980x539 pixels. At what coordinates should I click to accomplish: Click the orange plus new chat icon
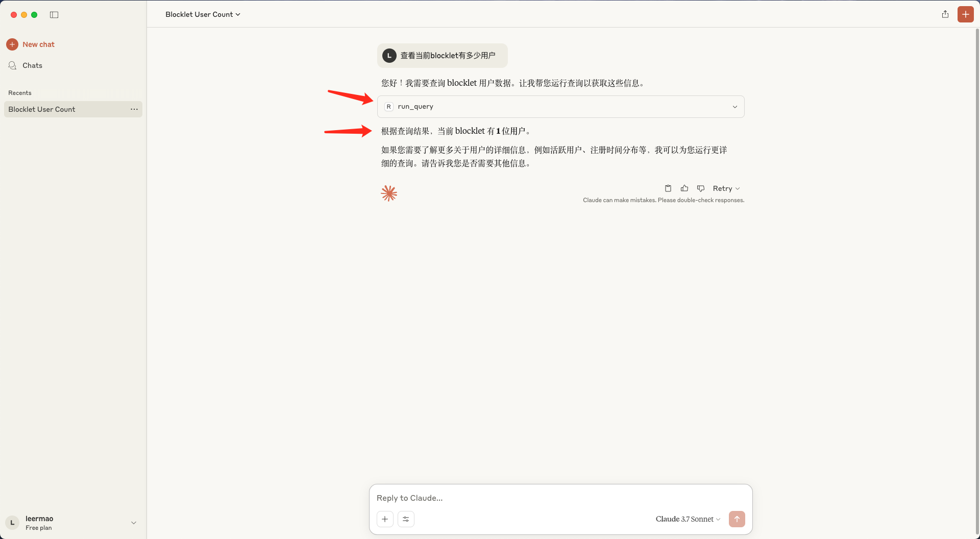point(965,14)
